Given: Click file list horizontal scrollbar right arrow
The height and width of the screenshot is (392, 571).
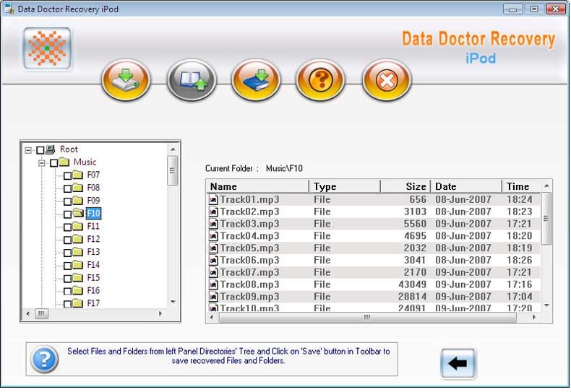Looking at the screenshot, I should [534, 318].
